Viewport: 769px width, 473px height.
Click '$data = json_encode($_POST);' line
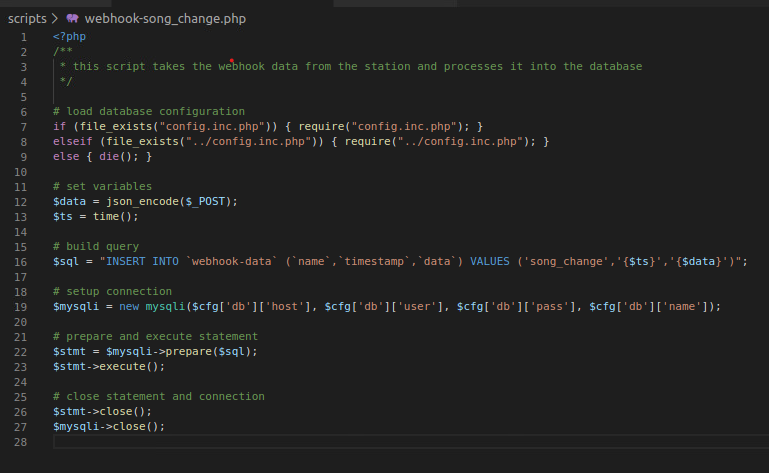pyautogui.click(x=145, y=202)
